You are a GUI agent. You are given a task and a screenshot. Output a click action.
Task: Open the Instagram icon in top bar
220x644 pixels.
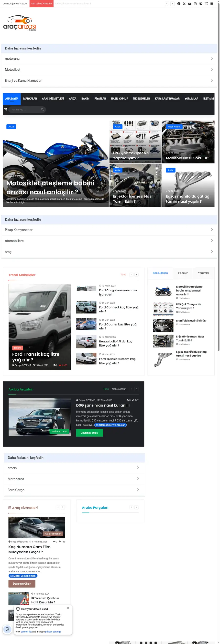(x=195, y=4)
